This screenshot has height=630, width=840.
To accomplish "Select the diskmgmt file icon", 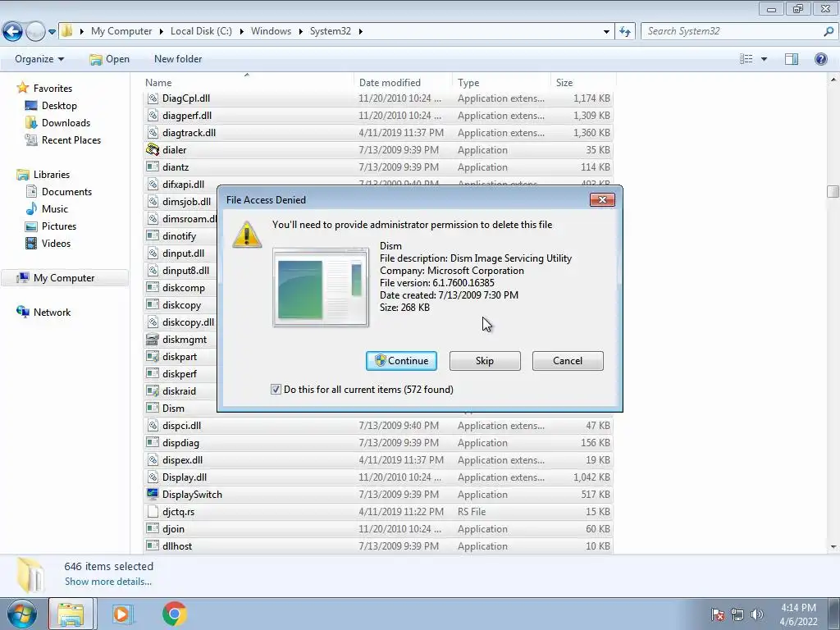I will [153, 339].
